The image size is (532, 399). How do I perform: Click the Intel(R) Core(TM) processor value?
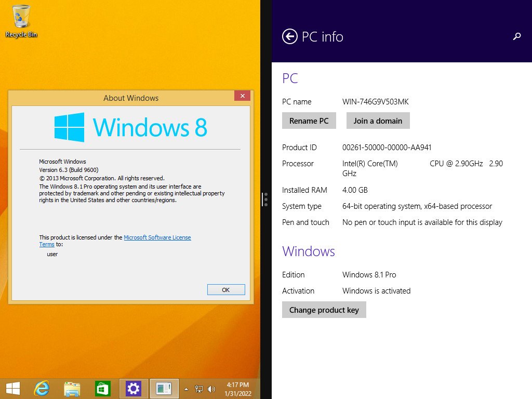422,168
